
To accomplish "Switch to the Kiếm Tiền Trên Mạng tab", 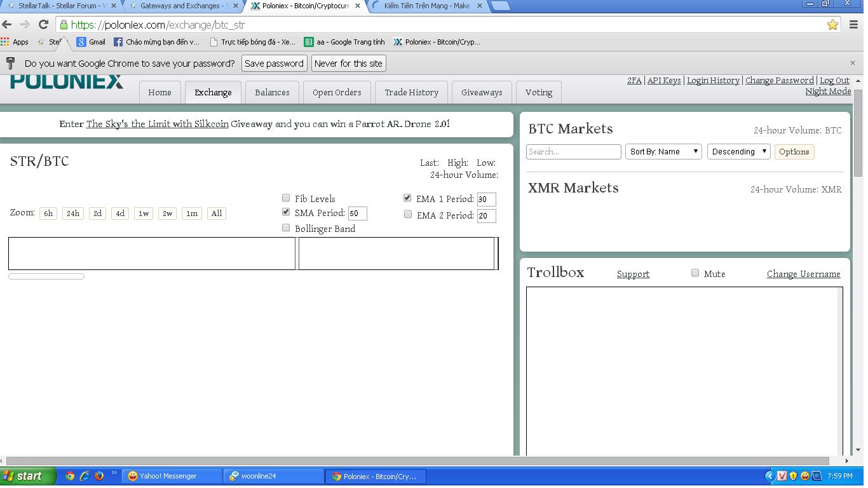I will tap(427, 6).
